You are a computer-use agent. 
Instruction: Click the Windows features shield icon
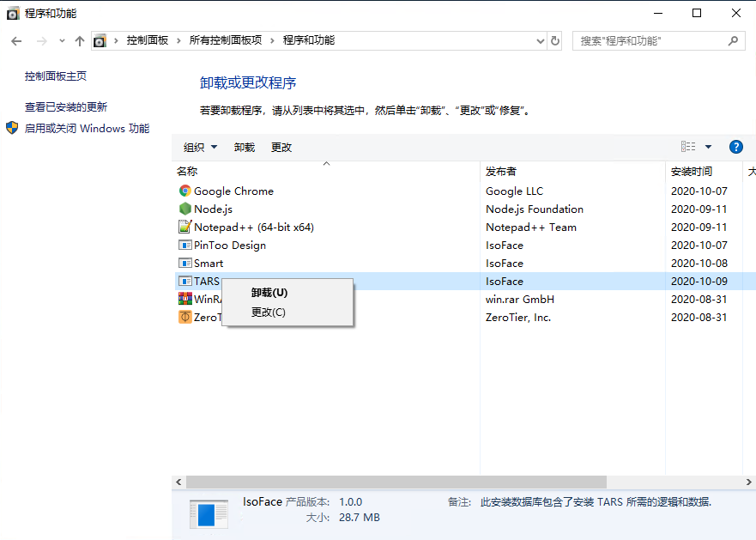point(12,128)
